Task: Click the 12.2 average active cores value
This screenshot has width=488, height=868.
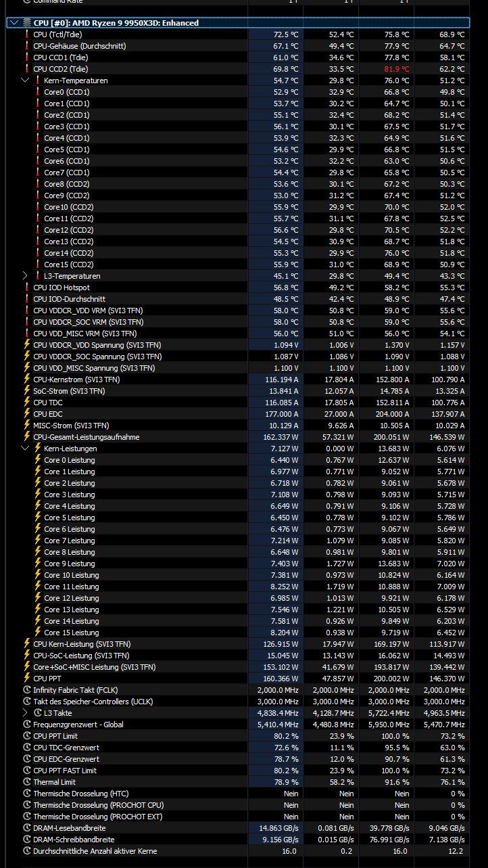Action: coord(458,851)
